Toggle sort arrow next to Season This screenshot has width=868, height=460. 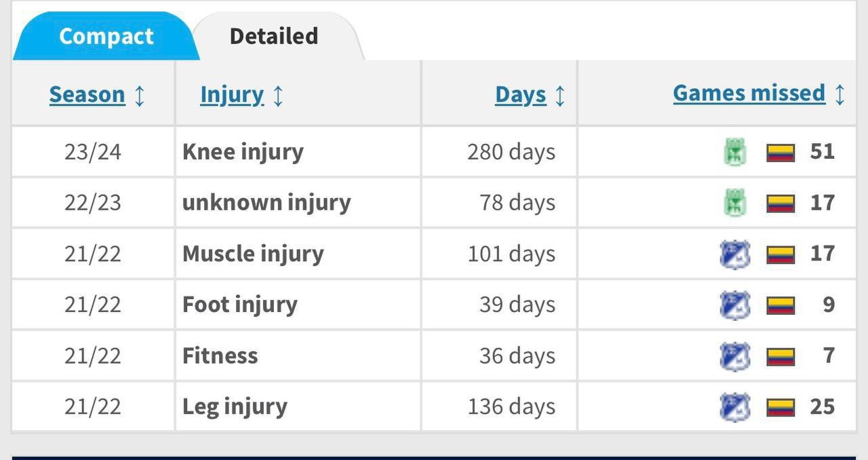coord(140,95)
